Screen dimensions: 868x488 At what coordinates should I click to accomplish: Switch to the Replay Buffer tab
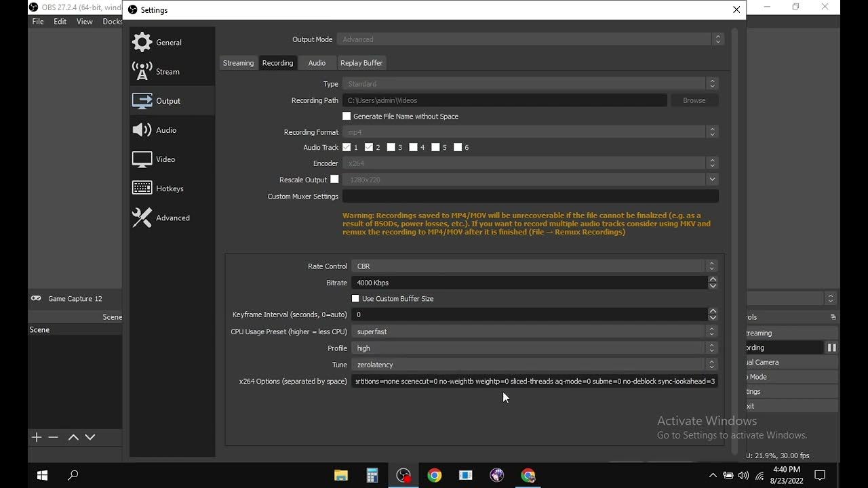coord(361,62)
